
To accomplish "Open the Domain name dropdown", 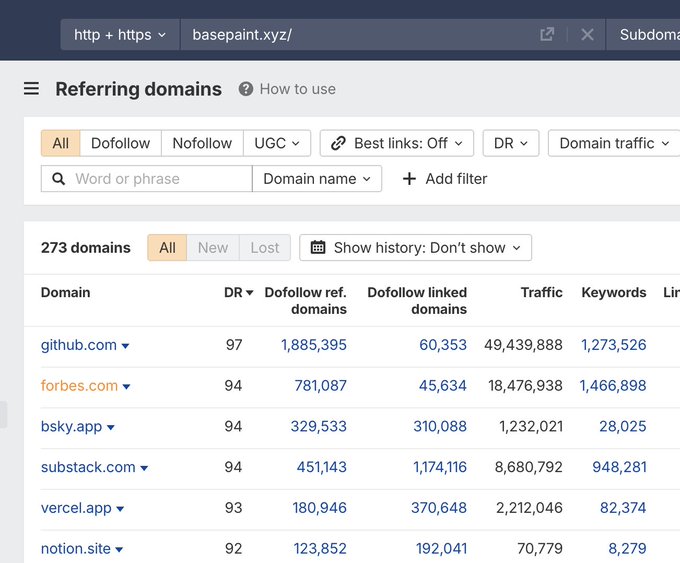I will (x=317, y=179).
